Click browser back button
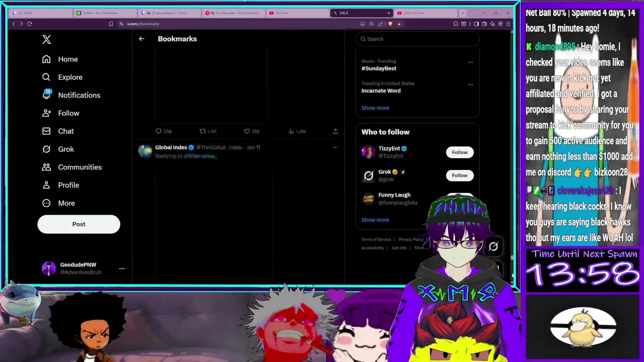644x362 pixels. pyautogui.click(x=14, y=24)
